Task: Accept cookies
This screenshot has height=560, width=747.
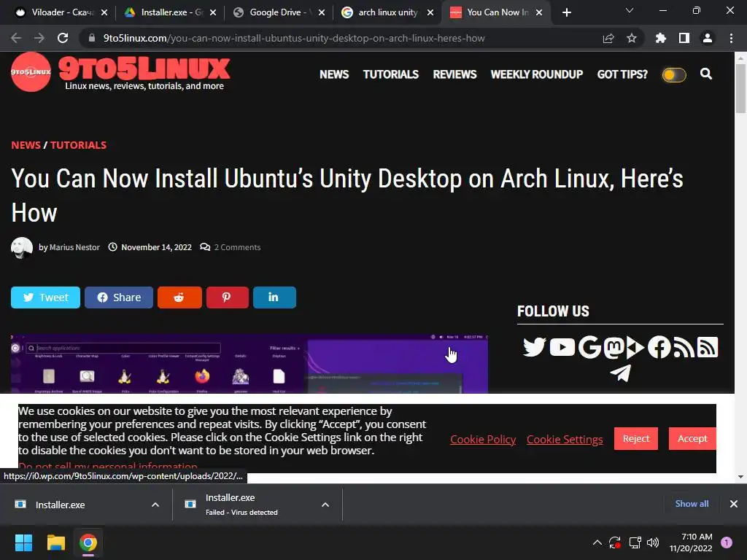Action: [692, 438]
